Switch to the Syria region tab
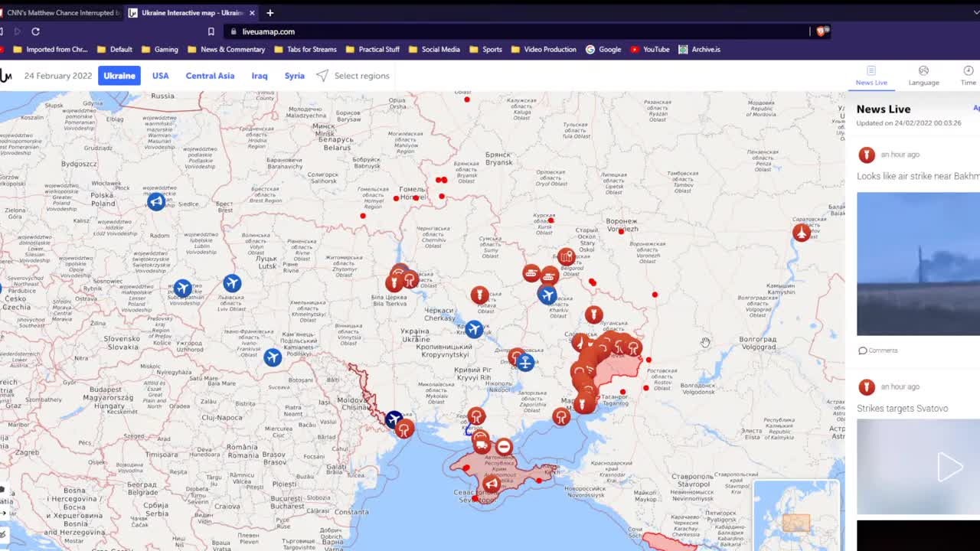 295,76
